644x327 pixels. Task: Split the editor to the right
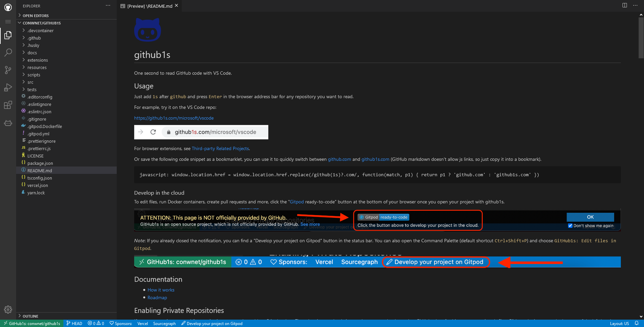click(625, 5)
